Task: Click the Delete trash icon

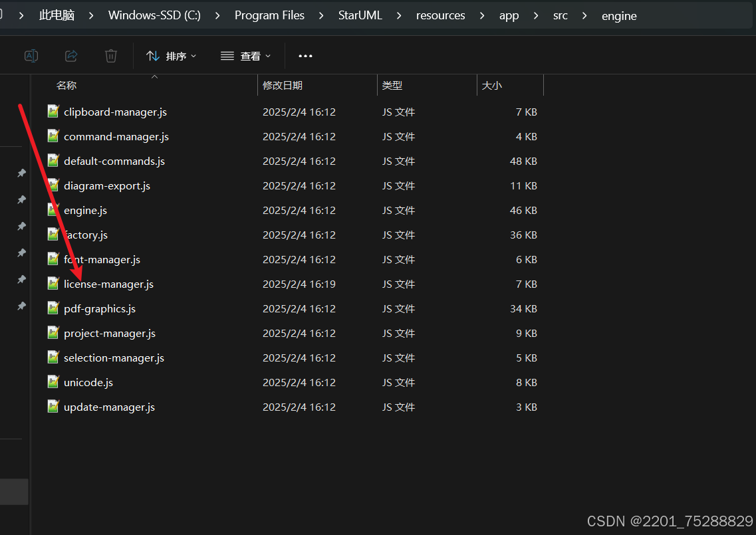Action: (111, 56)
